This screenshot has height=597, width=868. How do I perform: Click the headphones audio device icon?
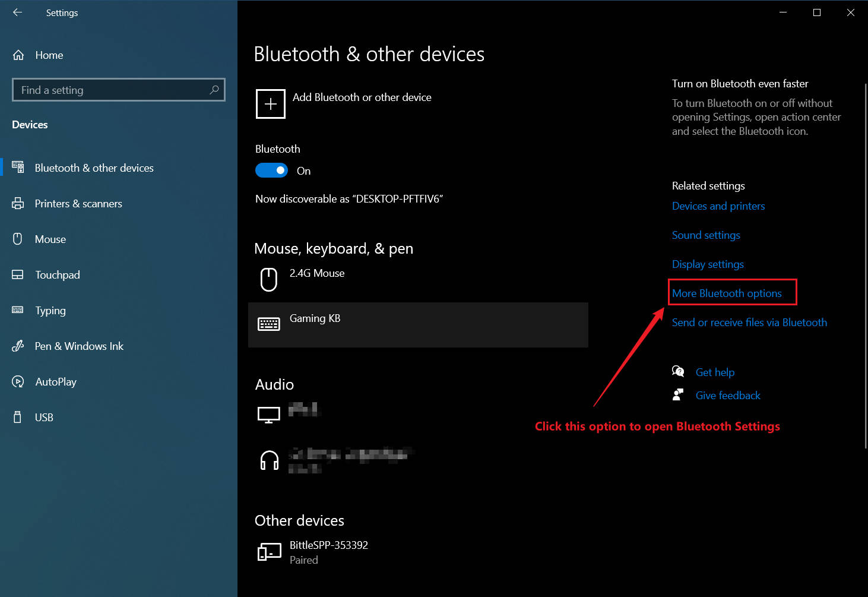click(x=269, y=460)
